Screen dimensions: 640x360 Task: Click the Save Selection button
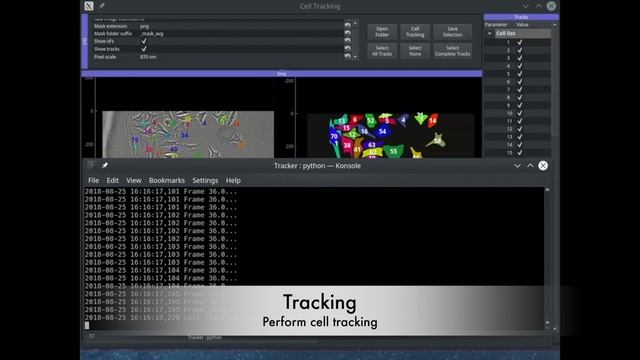coord(452,32)
